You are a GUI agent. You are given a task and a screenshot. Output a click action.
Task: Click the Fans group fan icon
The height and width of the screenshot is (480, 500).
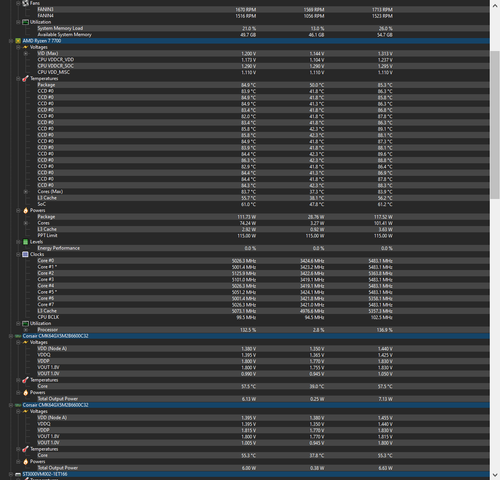(x=25, y=3)
